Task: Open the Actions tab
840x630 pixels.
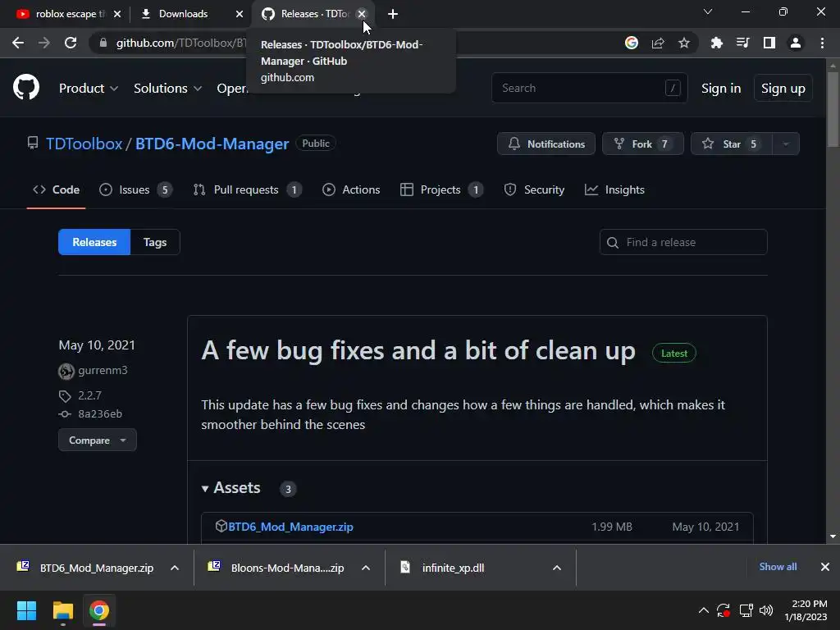Action: pyautogui.click(x=351, y=189)
